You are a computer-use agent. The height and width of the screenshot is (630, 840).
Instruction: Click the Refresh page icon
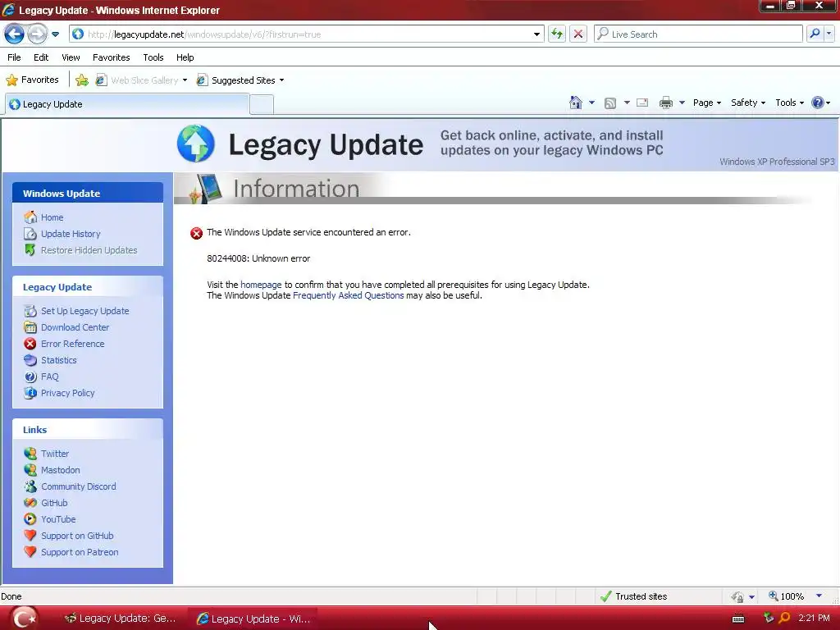(x=557, y=34)
